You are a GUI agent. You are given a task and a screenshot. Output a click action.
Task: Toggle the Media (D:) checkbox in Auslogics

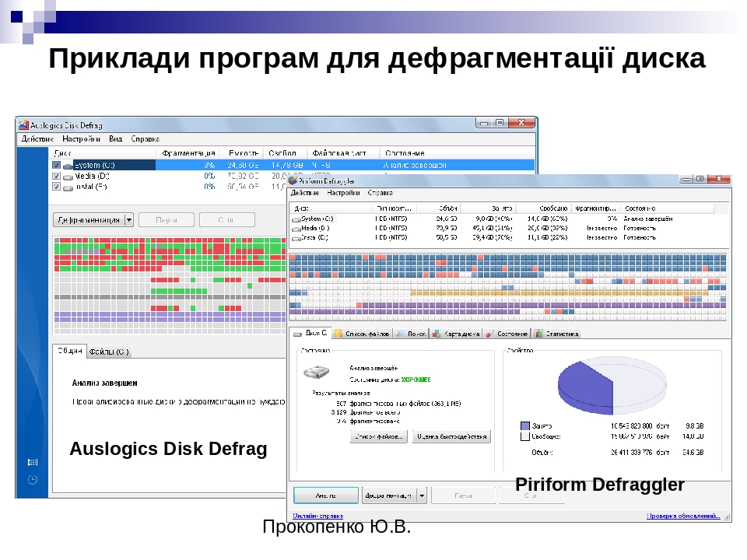(x=56, y=177)
